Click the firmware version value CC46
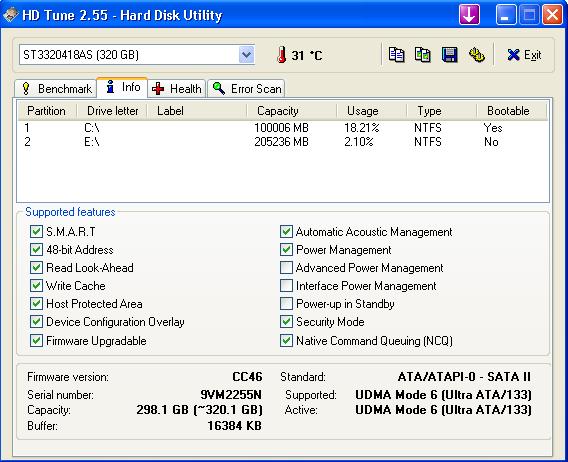568x462 pixels. coord(247,377)
